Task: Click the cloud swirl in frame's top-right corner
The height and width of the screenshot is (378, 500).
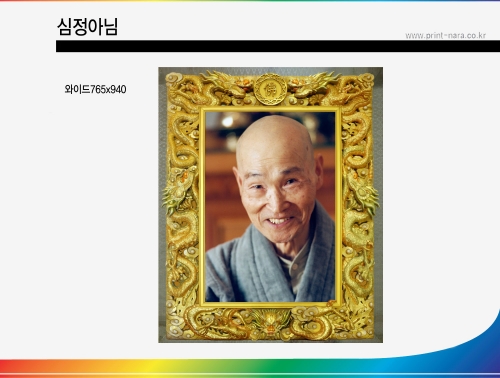Action: click(x=367, y=80)
